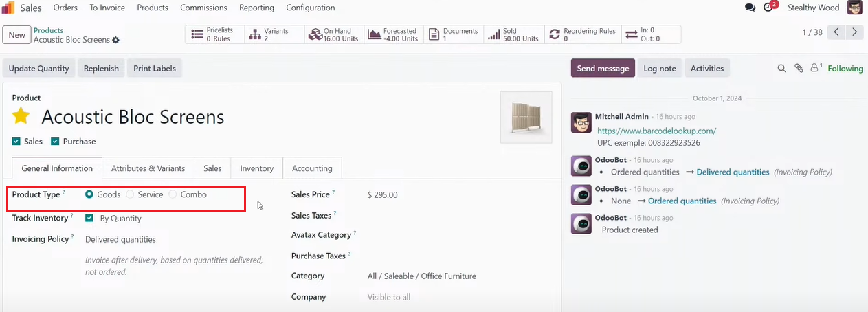
Task: Search messages with the chatter magnifier icon
Action: 781,69
